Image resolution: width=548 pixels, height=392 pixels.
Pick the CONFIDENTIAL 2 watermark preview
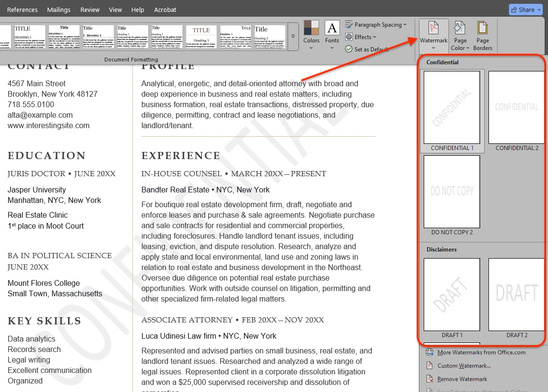click(517, 108)
